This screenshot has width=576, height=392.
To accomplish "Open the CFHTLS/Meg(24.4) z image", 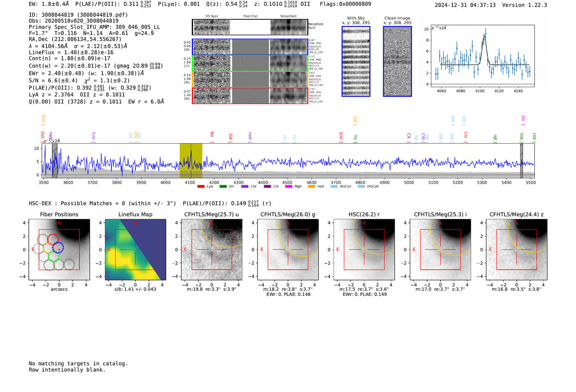I will [517, 249].
